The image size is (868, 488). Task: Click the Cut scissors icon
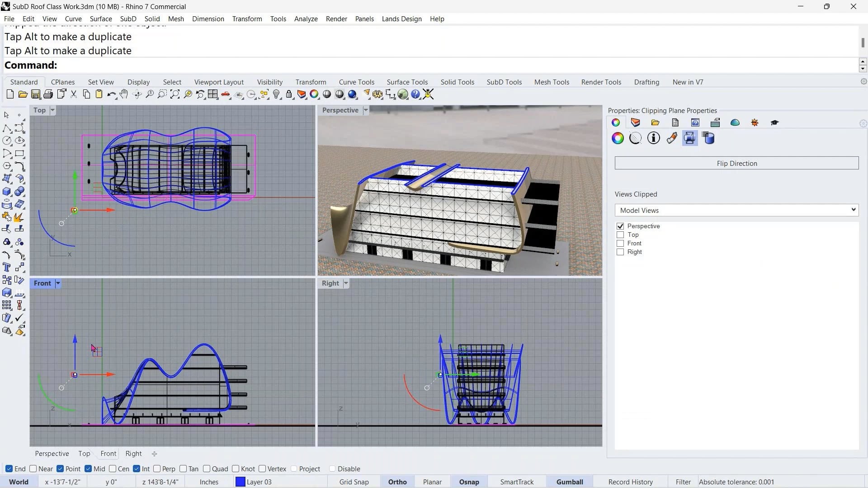tap(74, 94)
